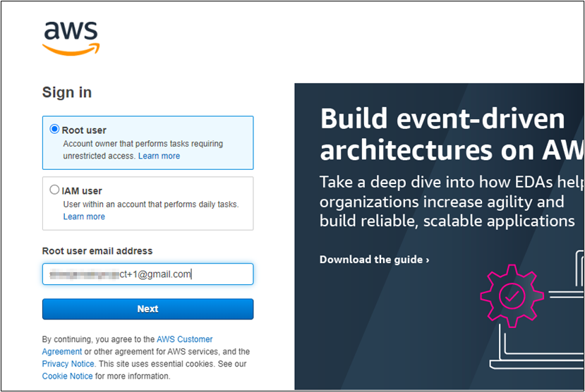The image size is (585, 392).
Task: Open Learn more link under IAM user
Action: 84,216
